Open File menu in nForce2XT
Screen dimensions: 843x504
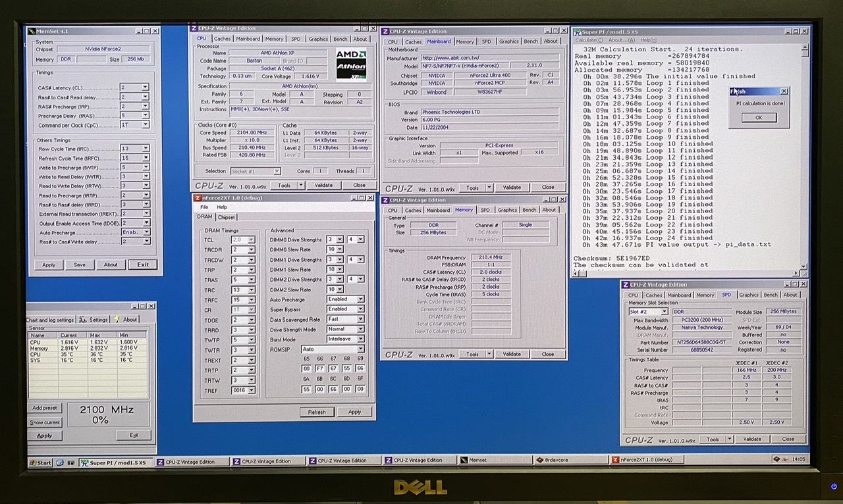[x=204, y=207]
